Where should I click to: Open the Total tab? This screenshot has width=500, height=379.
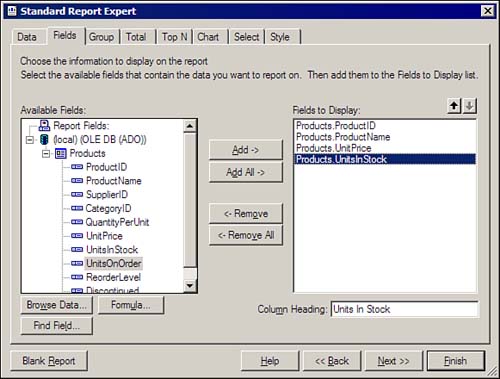pos(136,37)
